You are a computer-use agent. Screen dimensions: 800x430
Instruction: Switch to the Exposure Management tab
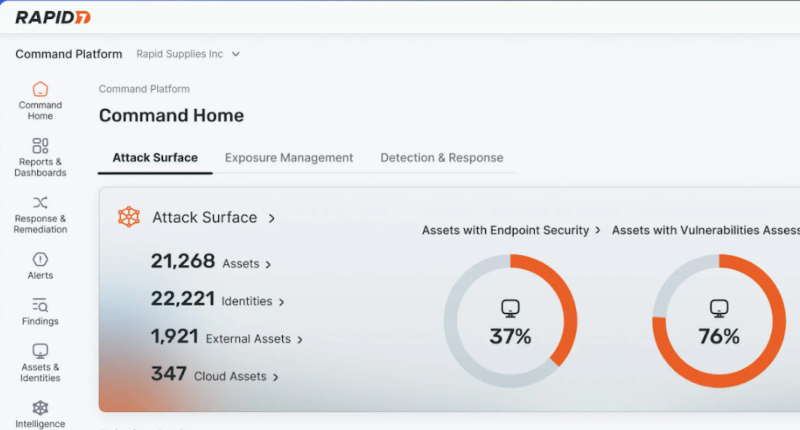[289, 158]
